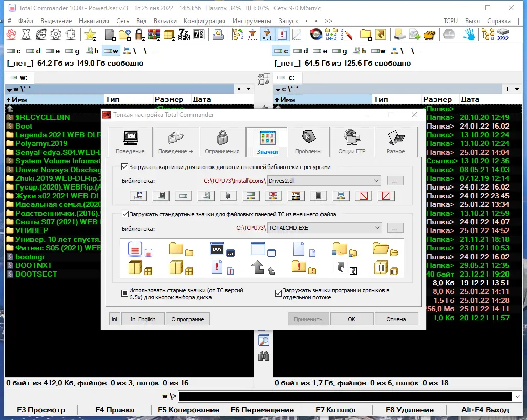Uncheck loading drive button images from external library
Viewport: 527px width, 420px height.
click(124, 166)
